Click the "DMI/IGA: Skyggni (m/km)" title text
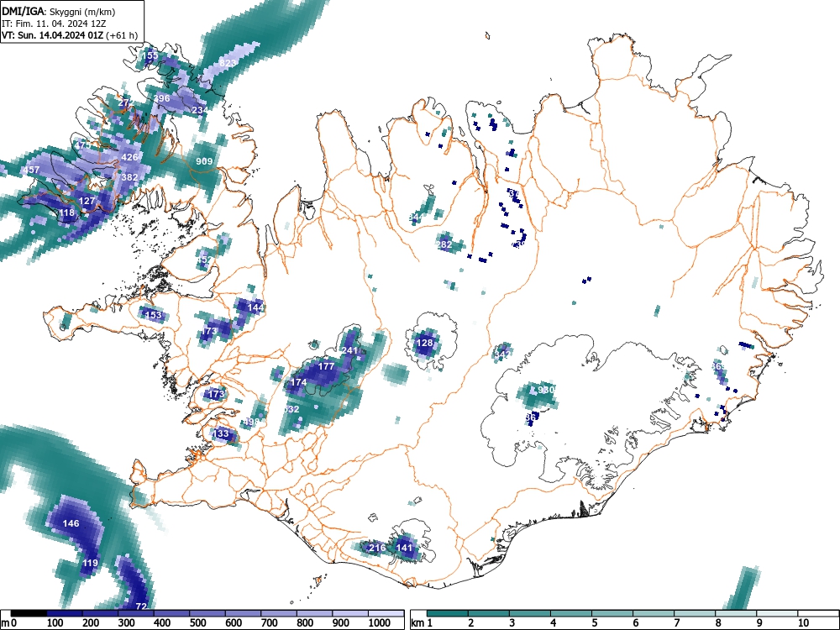This screenshot has width=840, height=630. (x=59, y=11)
